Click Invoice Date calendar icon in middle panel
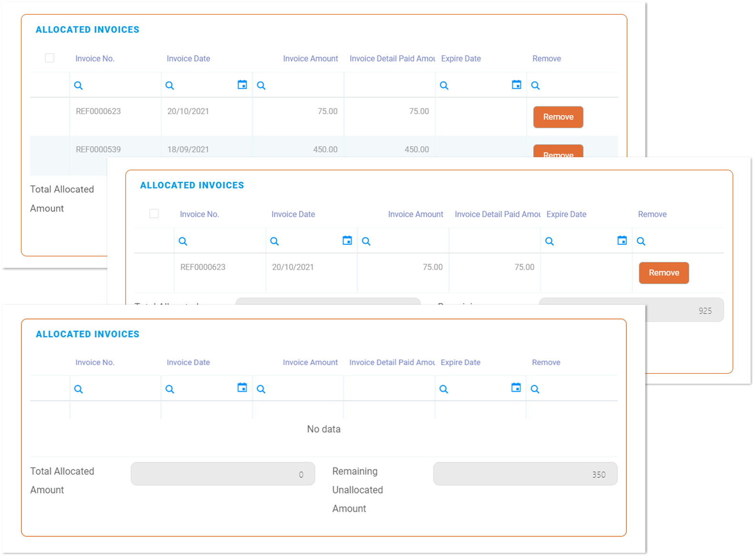Image resolution: width=756 pixels, height=558 pixels. (347, 240)
